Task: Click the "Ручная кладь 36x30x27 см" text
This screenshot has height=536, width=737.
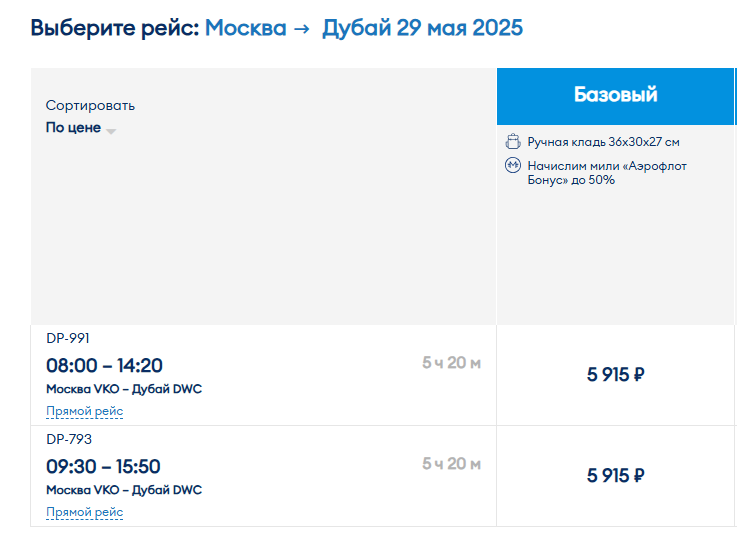Action: (604, 142)
